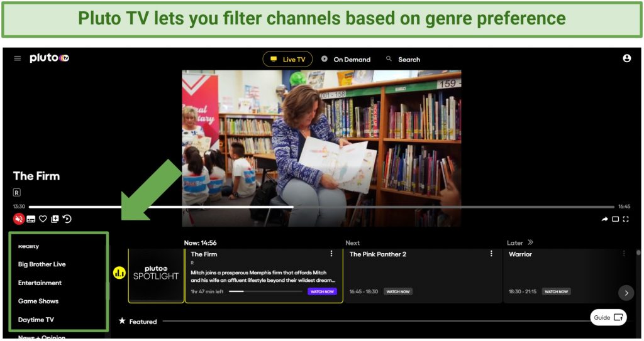This screenshot has height=341, width=644.
Task: Click the now-playing equalizer icon
Action: (119, 273)
